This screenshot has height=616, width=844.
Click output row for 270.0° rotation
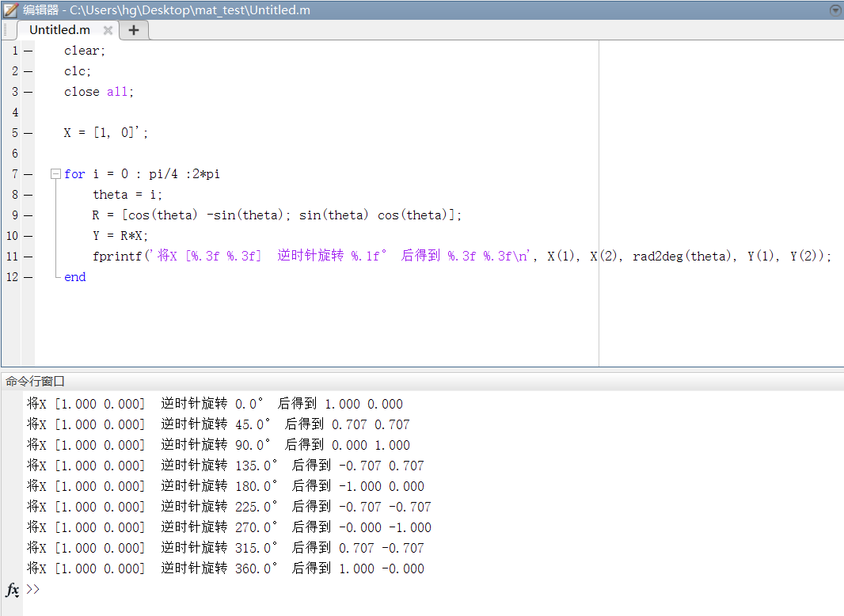click(229, 527)
